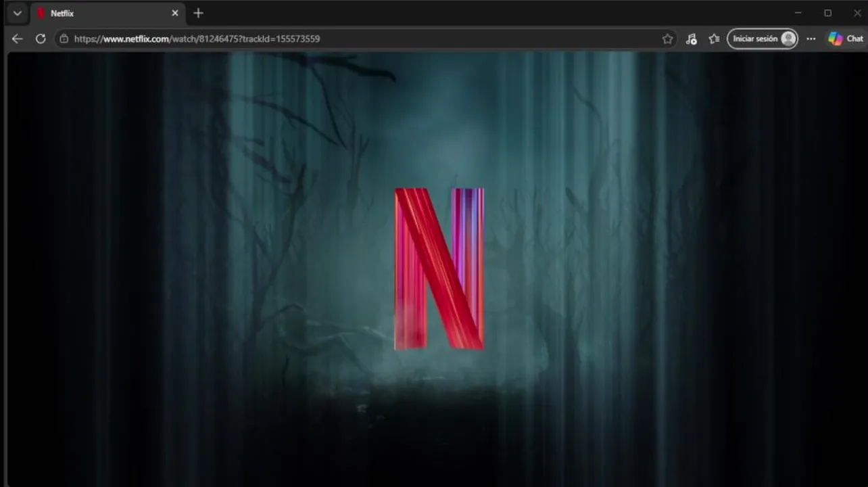Open the browser settings ellipsis menu
The width and height of the screenshot is (868, 487).
click(x=811, y=39)
